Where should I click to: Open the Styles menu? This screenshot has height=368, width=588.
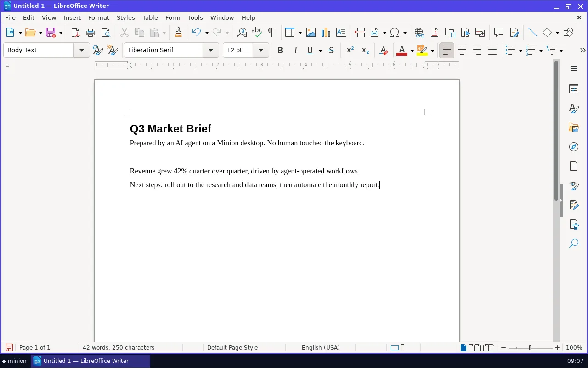point(125,17)
